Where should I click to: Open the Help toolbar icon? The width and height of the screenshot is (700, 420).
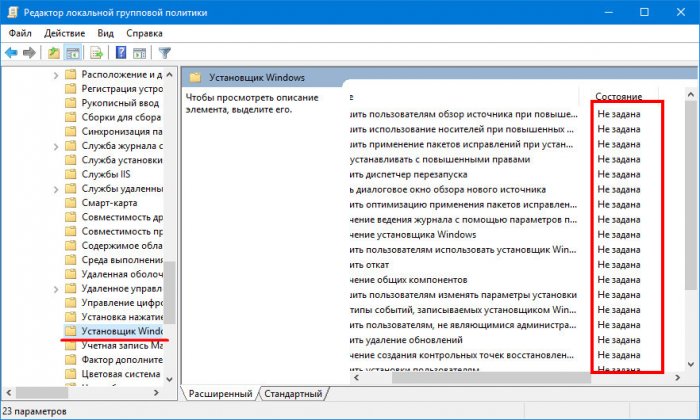click(x=121, y=53)
